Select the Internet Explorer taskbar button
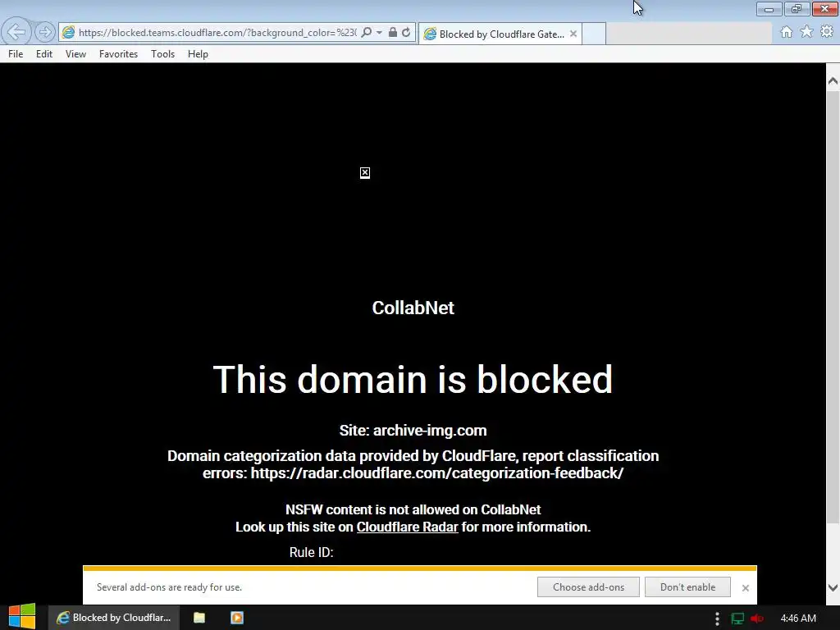 (114, 618)
